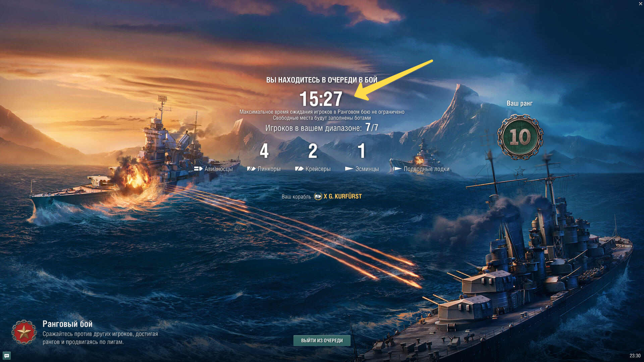Open the chat icon at bottom left
644x362 pixels.
pos(7,356)
